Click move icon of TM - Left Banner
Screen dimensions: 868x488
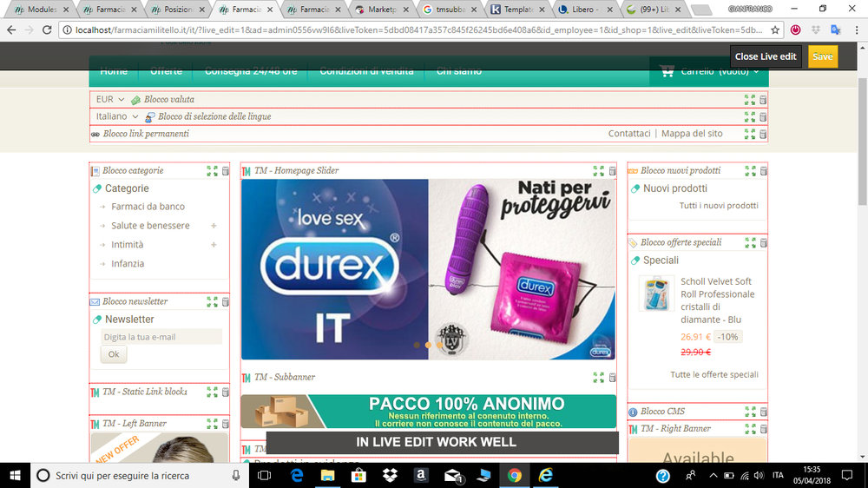[x=212, y=424]
